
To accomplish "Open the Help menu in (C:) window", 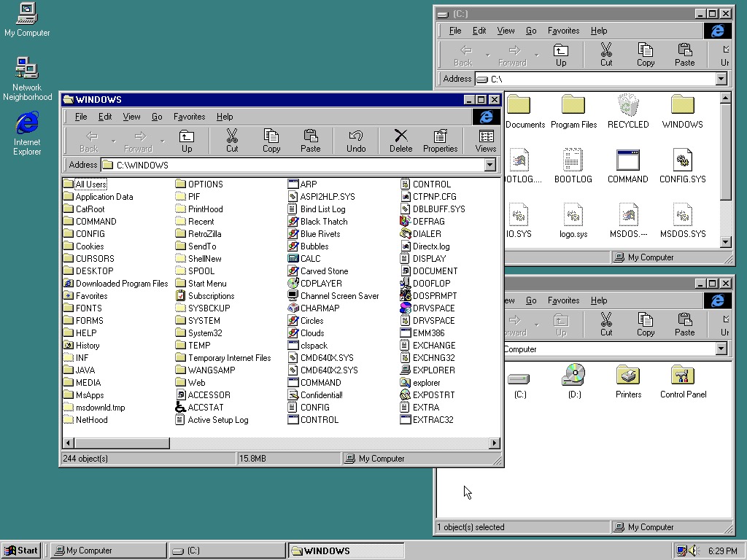I will point(599,31).
